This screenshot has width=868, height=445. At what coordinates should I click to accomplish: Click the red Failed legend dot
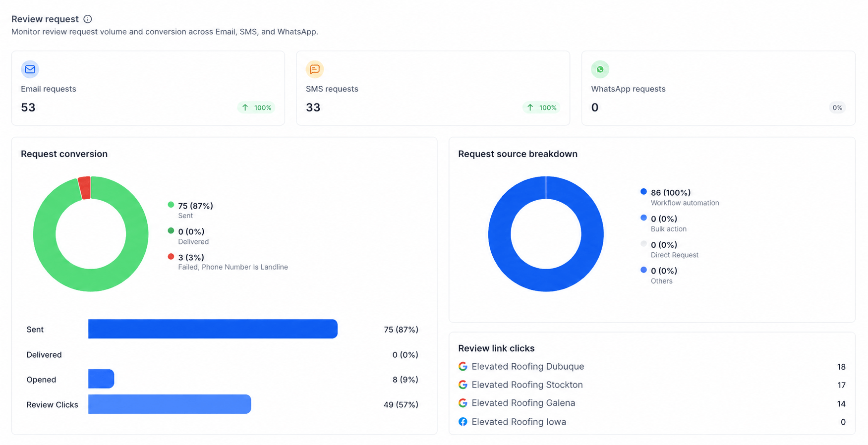pyautogui.click(x=171, y=256)
